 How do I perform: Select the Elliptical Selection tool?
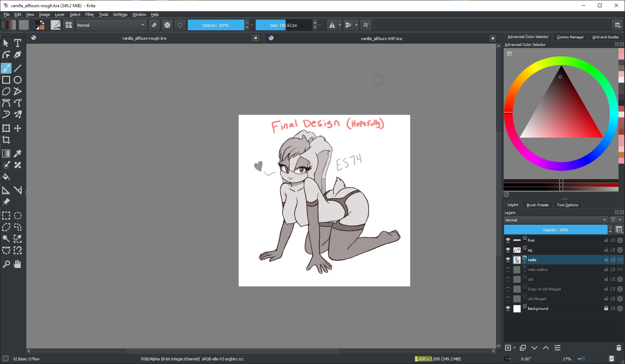[17, 216]
